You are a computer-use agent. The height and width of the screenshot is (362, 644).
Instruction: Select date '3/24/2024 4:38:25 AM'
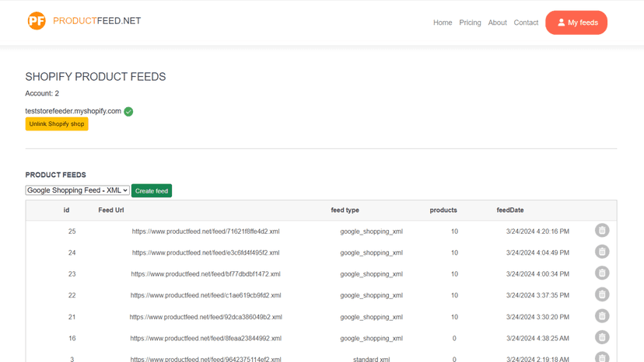click(537, 339)
